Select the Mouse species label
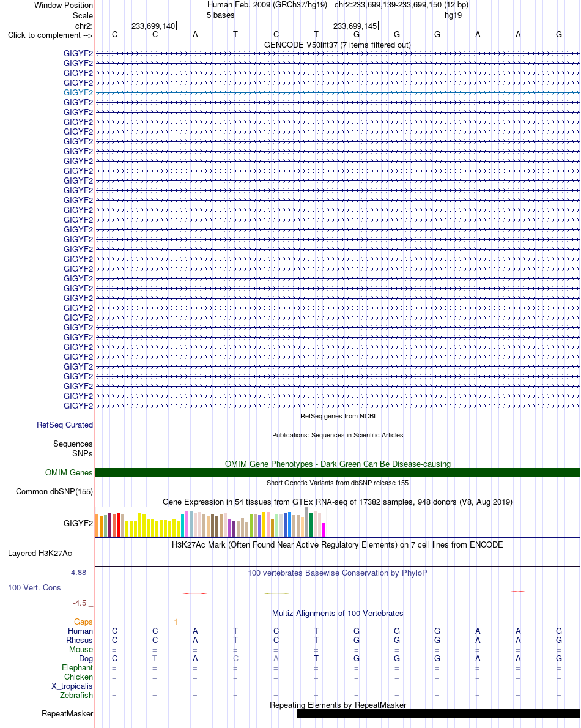The height and width of the screenshot is (728, 581). (x=81, y=649)
